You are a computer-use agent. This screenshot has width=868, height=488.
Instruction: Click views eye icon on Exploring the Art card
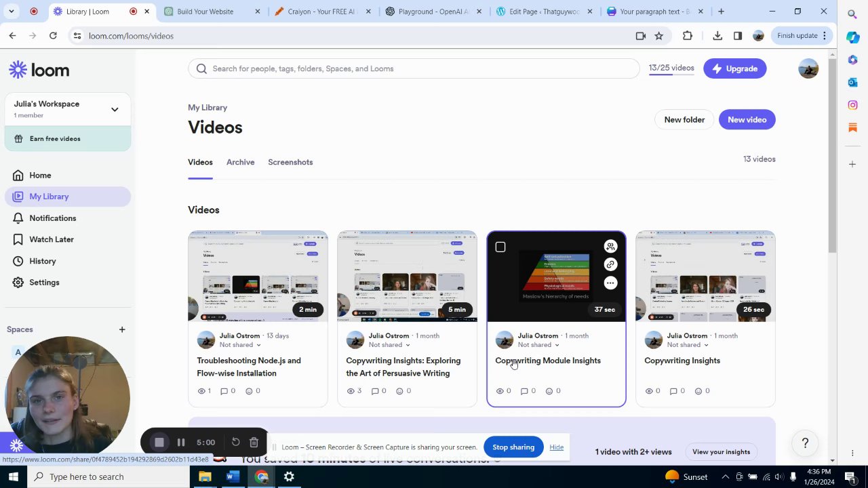pos(351,391)
